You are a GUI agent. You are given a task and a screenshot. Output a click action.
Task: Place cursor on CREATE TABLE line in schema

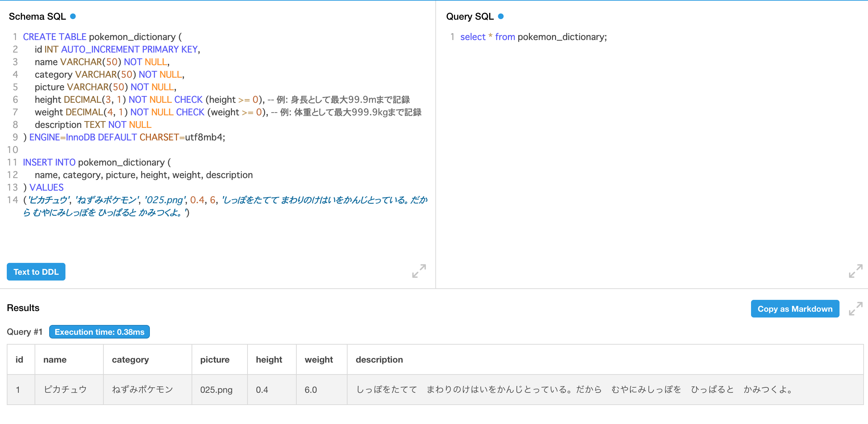point(102,37)
